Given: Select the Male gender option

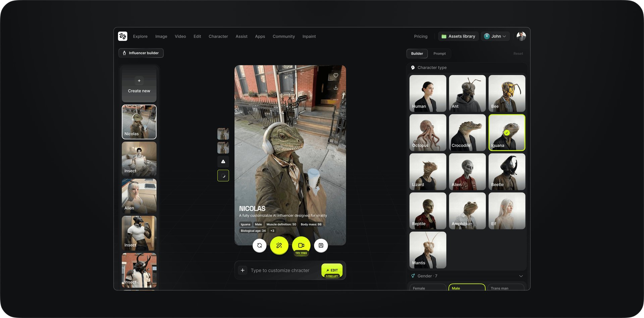Looking at the screenshot, I should [x=467, y=288].
